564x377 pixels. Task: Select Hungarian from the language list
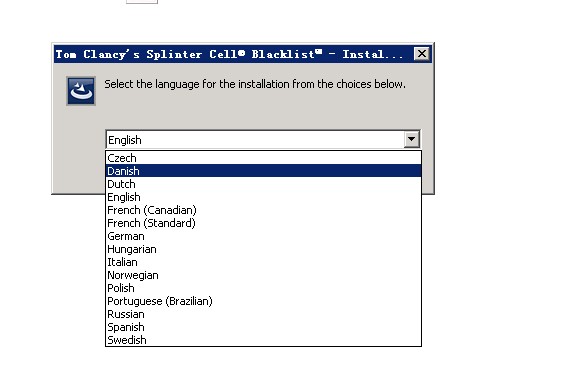(263, 249)
